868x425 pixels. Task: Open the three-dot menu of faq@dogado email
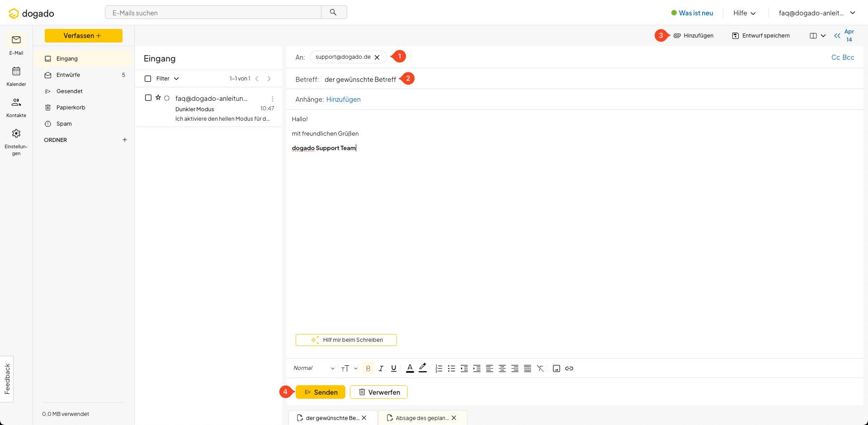272,99
